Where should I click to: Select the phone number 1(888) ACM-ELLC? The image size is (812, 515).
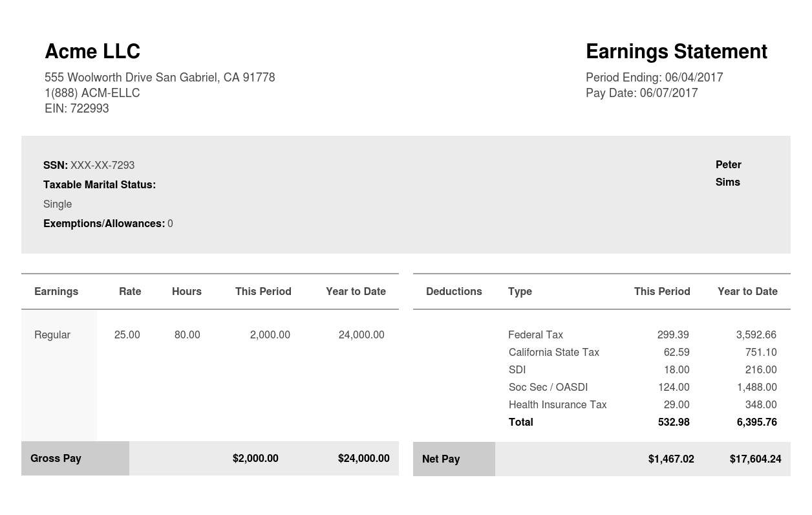[92, 93]
